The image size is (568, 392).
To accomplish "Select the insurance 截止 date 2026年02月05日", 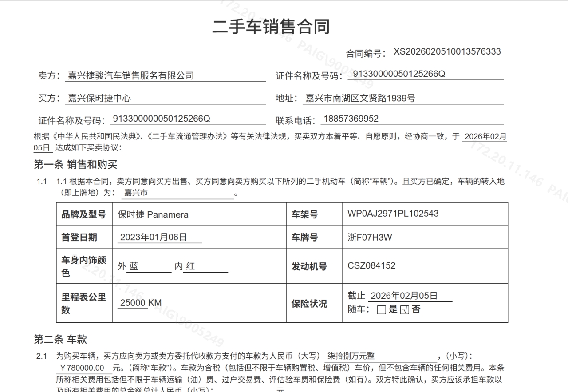I will pos(410,296).
